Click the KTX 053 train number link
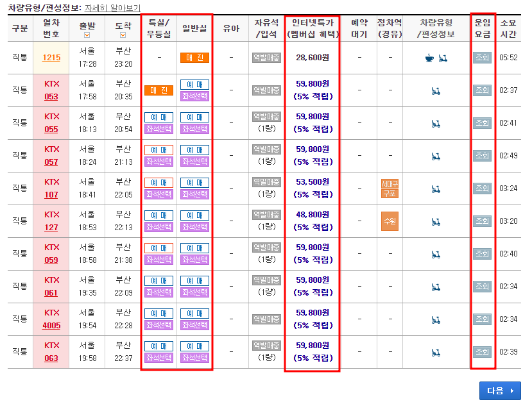Screen dimensions: 532x411 [51, 90]
